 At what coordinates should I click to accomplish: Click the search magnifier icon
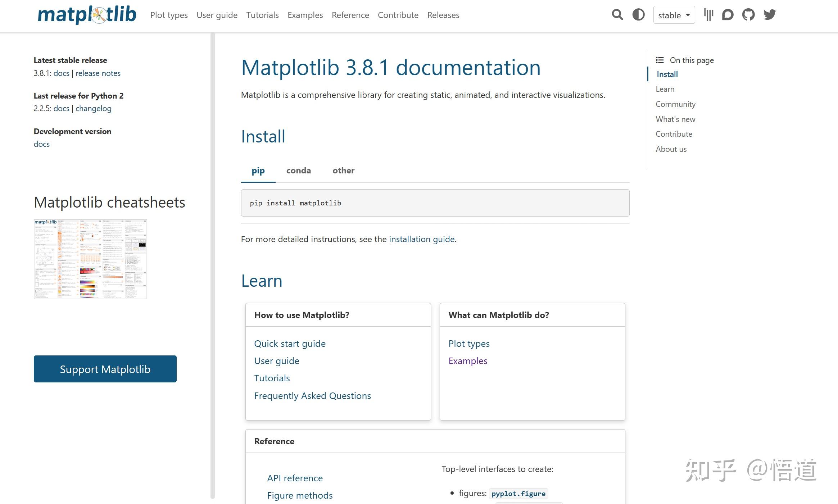[617, 15]
